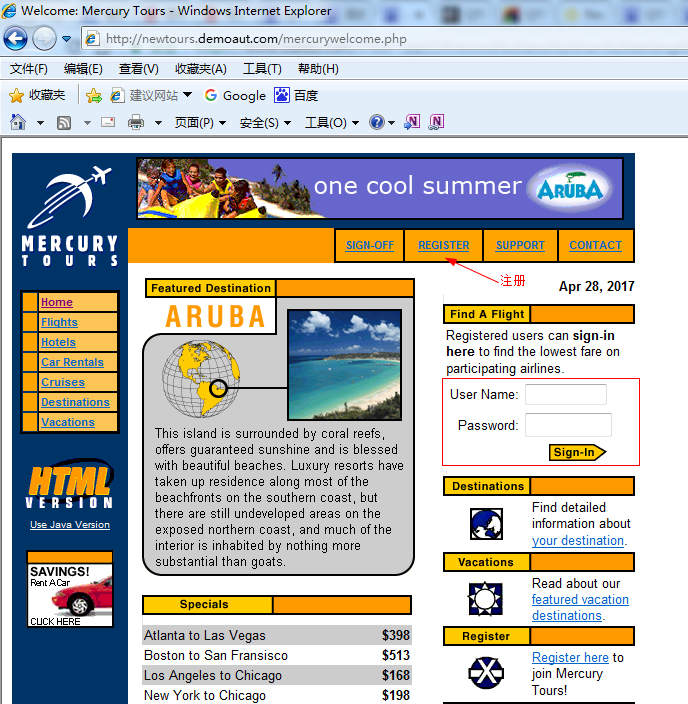Screen dimensions: 688x704
Task: Expand the 工具(O) command bar dropdown
Action: point(331,122)
